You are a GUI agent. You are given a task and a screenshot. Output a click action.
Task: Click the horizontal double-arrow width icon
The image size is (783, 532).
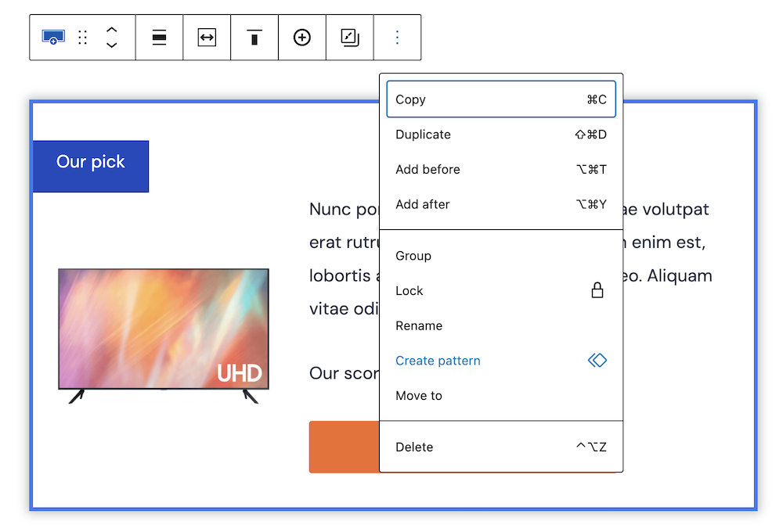207,38
